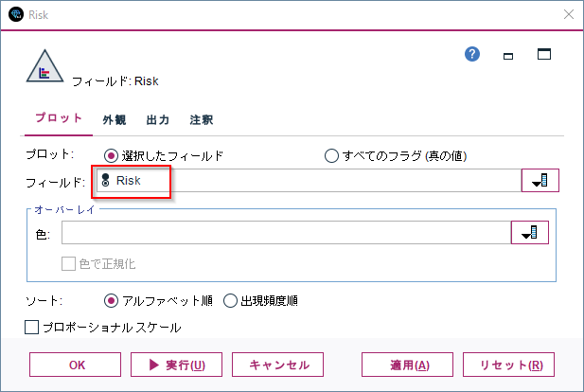Click 実行(U) run button

177,365
